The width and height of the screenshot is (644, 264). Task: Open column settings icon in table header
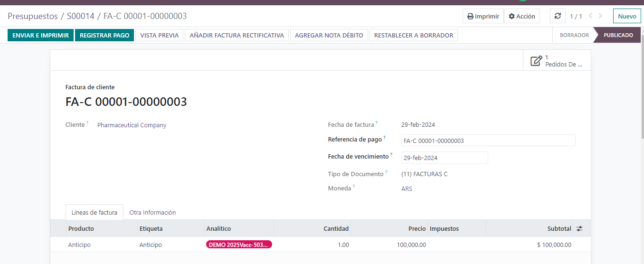point(579,229)
